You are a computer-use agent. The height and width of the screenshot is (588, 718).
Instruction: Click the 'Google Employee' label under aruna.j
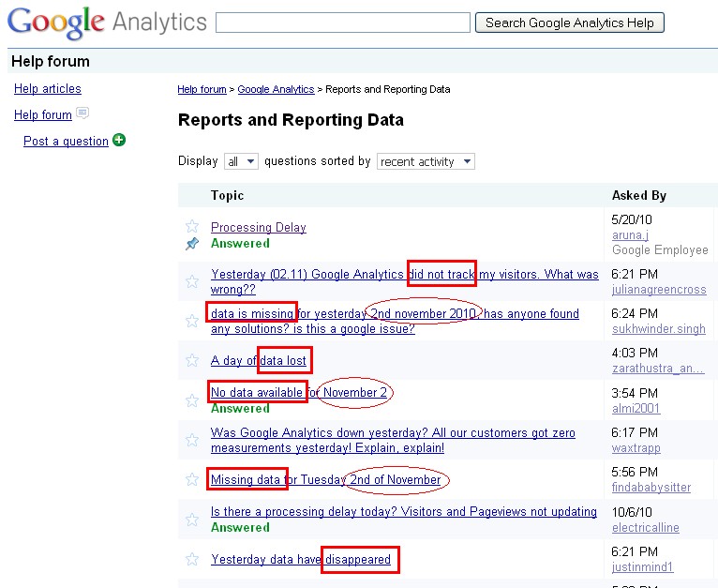click(660, 250)
